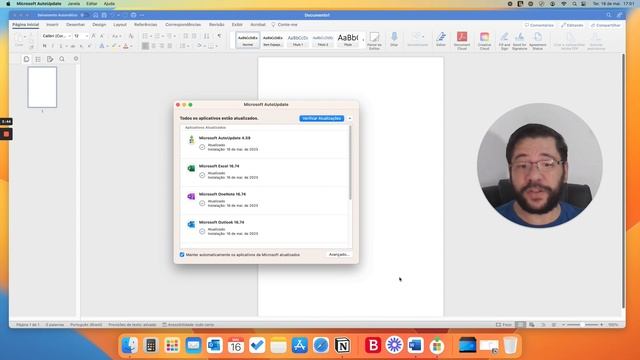This screenshot has height=360, width=640.
Task: Click the Agreement Status icon
Action: [538, 40]
